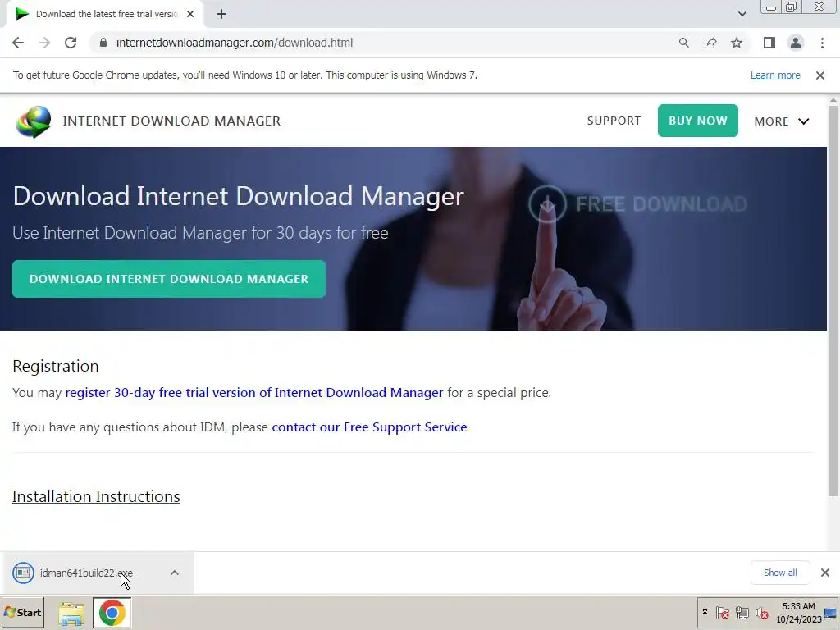Viewport: 840px width, 630px height.
Task: Click the forward navigation arrow
Action: (44, 43)
